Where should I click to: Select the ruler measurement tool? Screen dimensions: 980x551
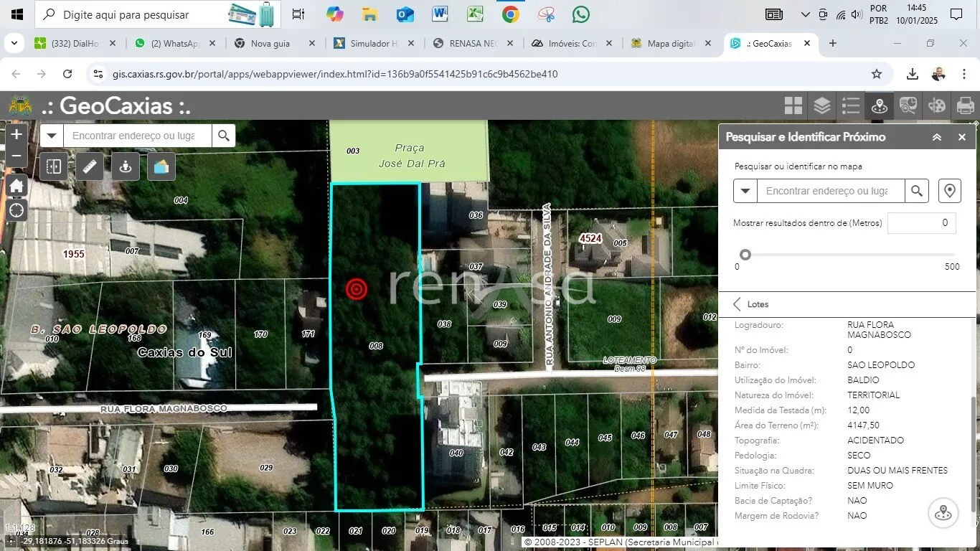click(x=90, y=166)
